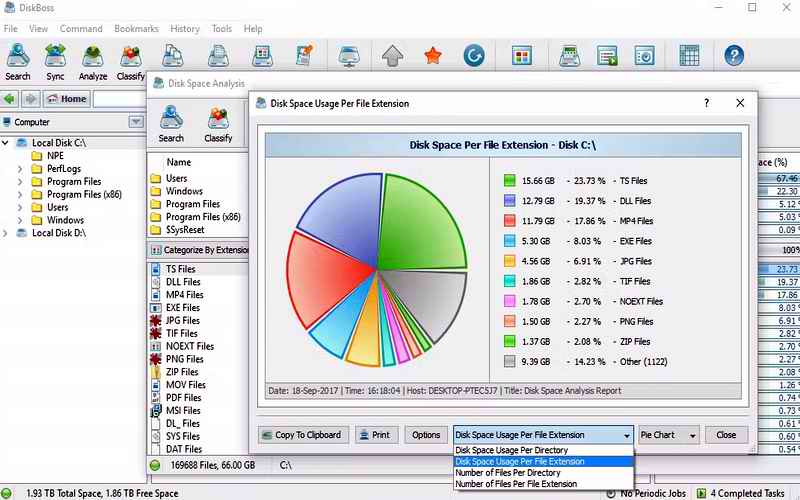Expand the Program Files tree node
The image size is (800, 500).
tap(20, 182)
